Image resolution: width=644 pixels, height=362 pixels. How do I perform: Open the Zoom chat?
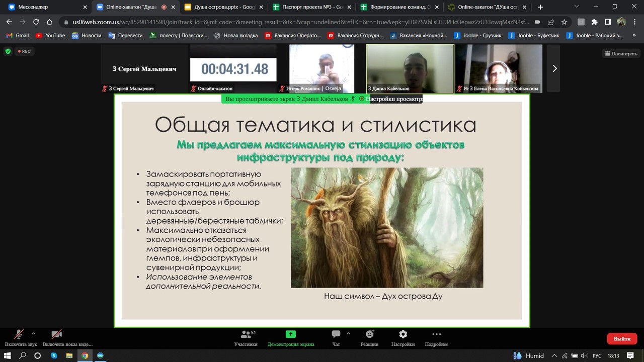(x=336, y=338)
